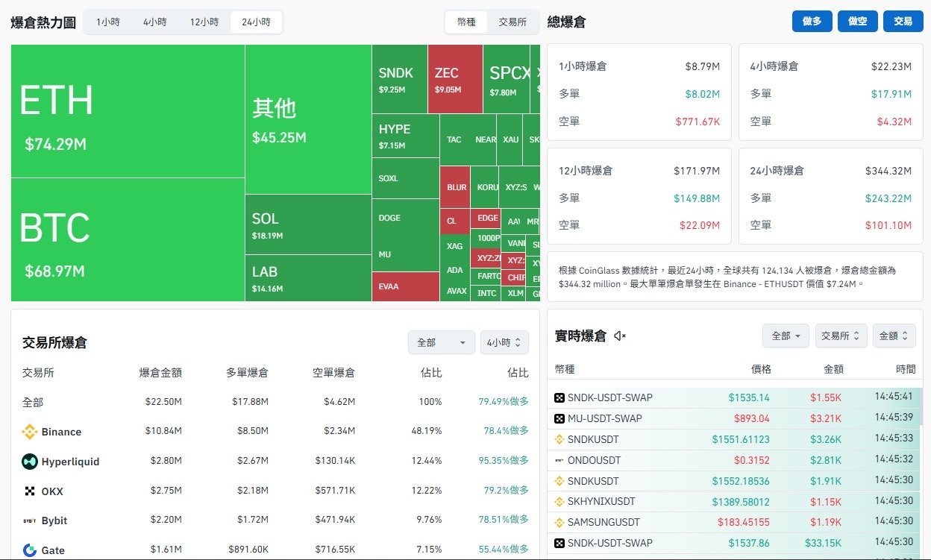The height and width of the screenshot is (560, 931).
Task: Select the 4小時 heatmap timeframe
Action: click(154, 22)
